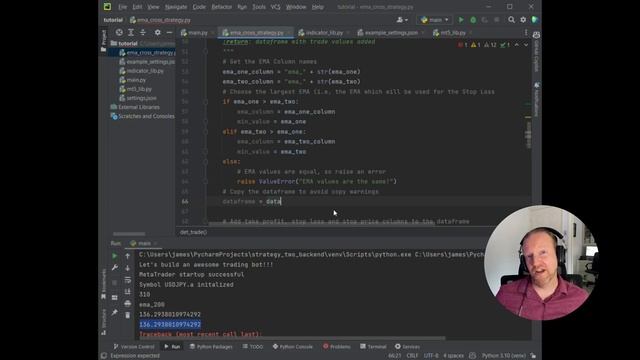Open the user account icon in toolbar

[402, 20]
